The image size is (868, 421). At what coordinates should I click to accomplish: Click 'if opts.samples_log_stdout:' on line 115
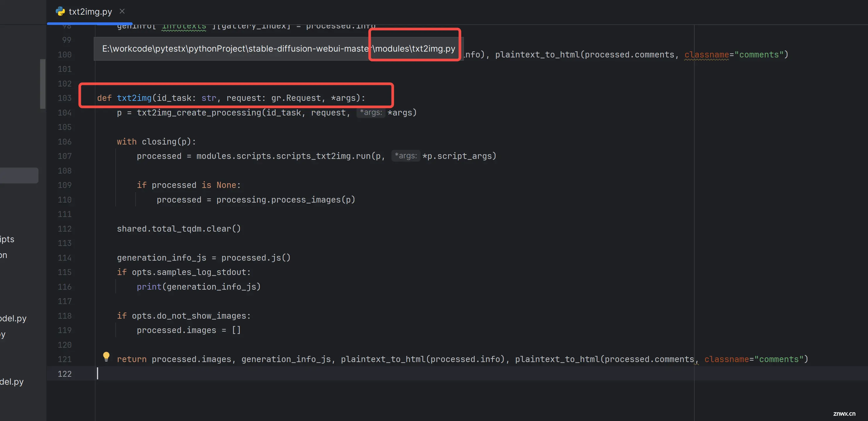(184, 272)
